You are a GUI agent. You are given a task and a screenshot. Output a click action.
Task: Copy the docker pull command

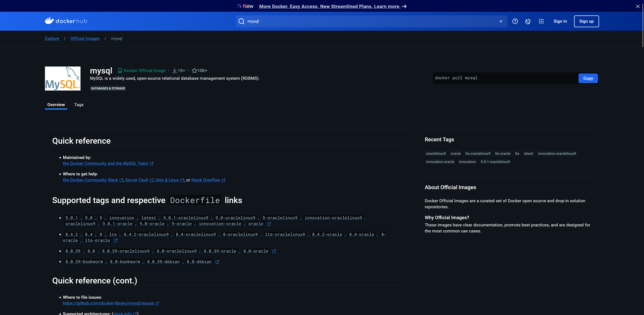click(x=588, y=78)
